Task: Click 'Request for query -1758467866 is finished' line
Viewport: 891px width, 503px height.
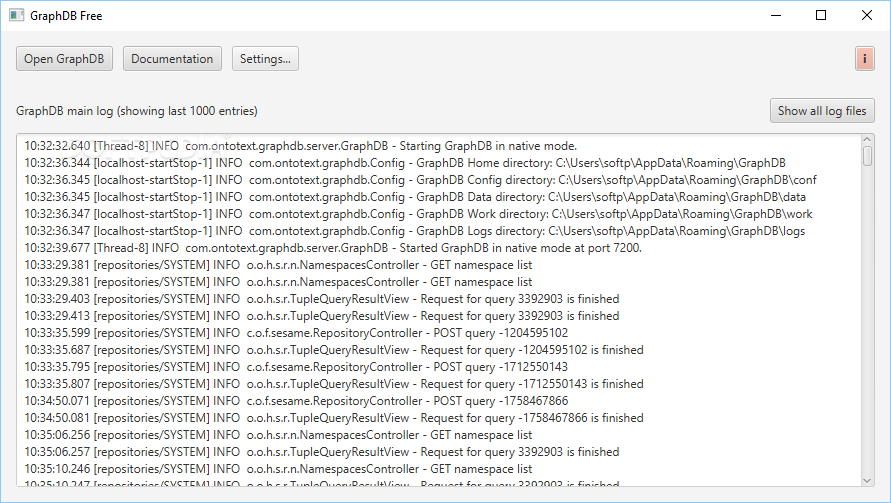Action: point(334,418)
